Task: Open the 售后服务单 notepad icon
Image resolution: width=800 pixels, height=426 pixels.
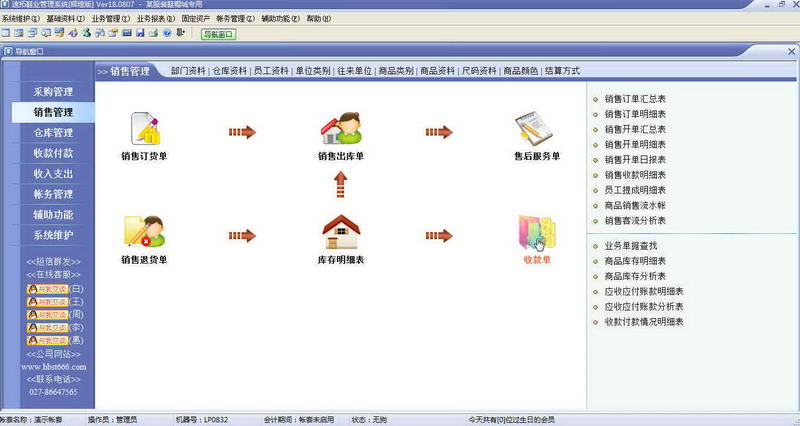Action: click(534, 129)
